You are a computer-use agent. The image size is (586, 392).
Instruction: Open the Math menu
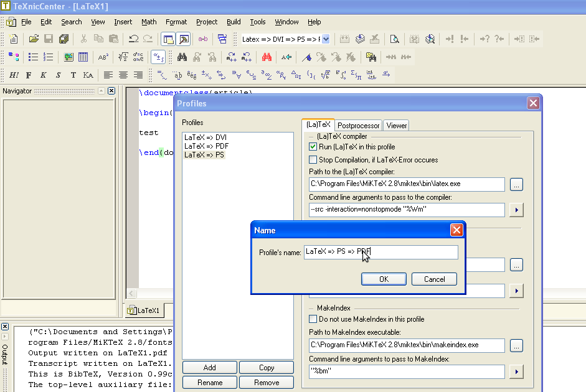point(149,22)
